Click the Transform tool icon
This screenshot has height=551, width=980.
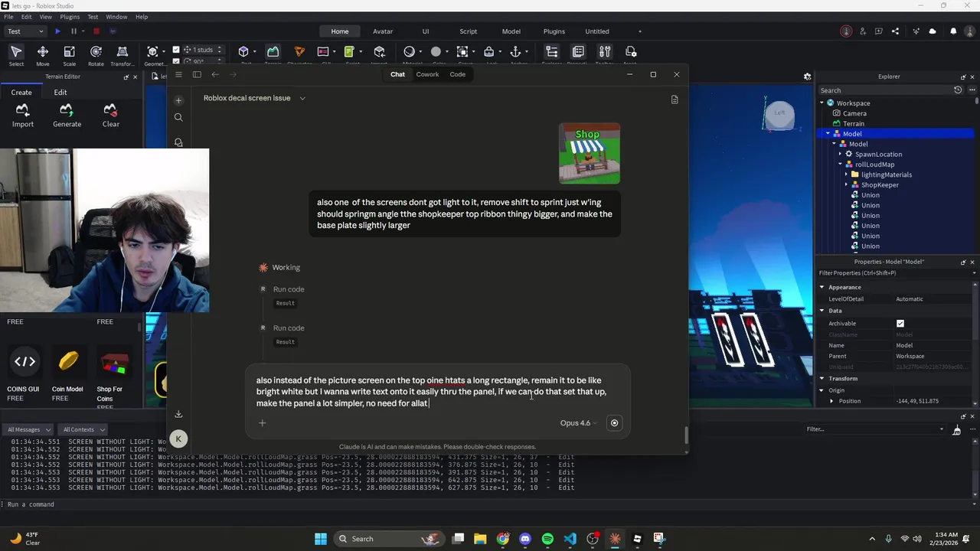point(122,55)
